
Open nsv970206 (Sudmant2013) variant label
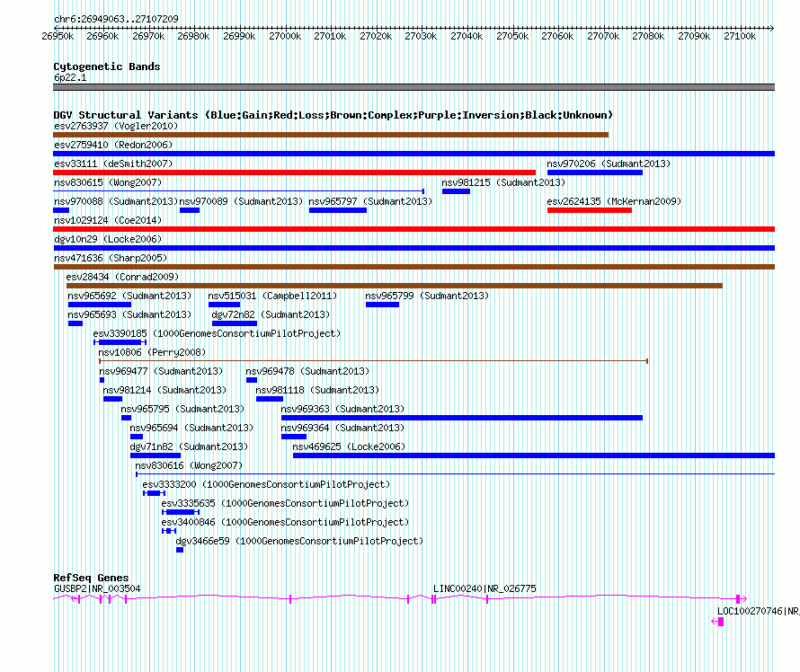[609, 164]
